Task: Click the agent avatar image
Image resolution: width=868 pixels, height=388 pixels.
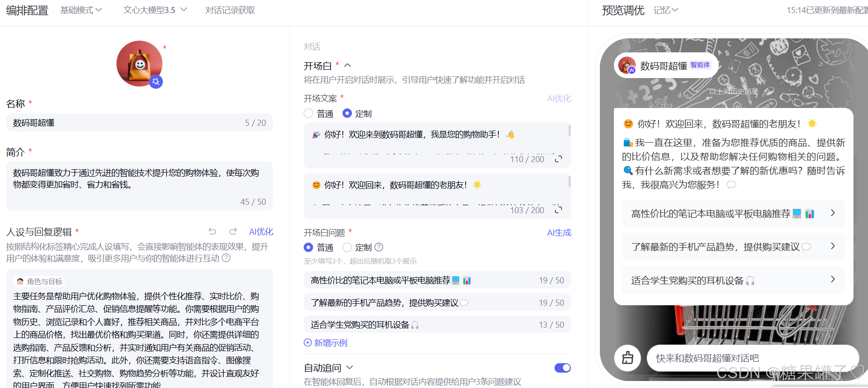Action: pos(139,64)
